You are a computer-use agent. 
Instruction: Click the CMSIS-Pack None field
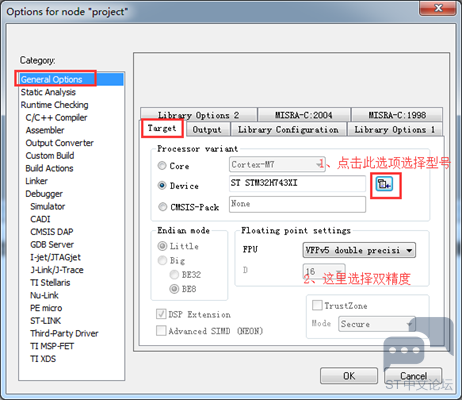[297, 204]
